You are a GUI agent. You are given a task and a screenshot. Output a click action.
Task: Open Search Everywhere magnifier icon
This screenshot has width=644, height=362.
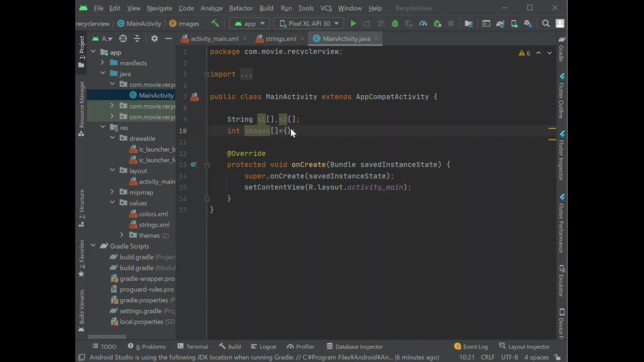(x=546, y=23)
